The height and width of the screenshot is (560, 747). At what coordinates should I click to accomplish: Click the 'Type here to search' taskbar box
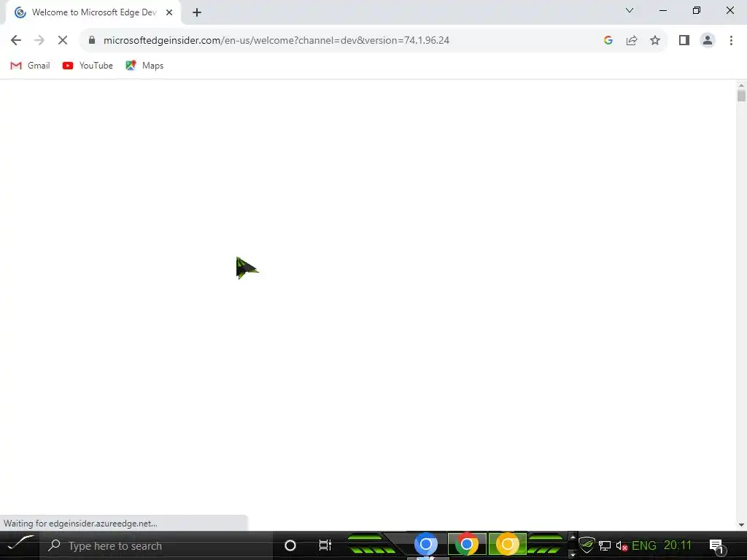pos(158,545)
